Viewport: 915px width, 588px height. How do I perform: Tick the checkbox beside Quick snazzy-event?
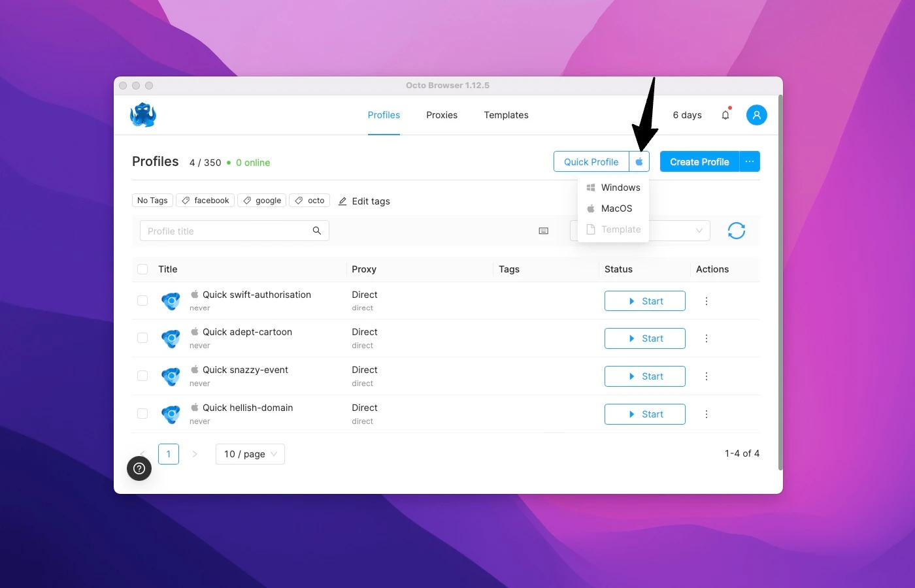pyautogui.click(x=142, y=376)
